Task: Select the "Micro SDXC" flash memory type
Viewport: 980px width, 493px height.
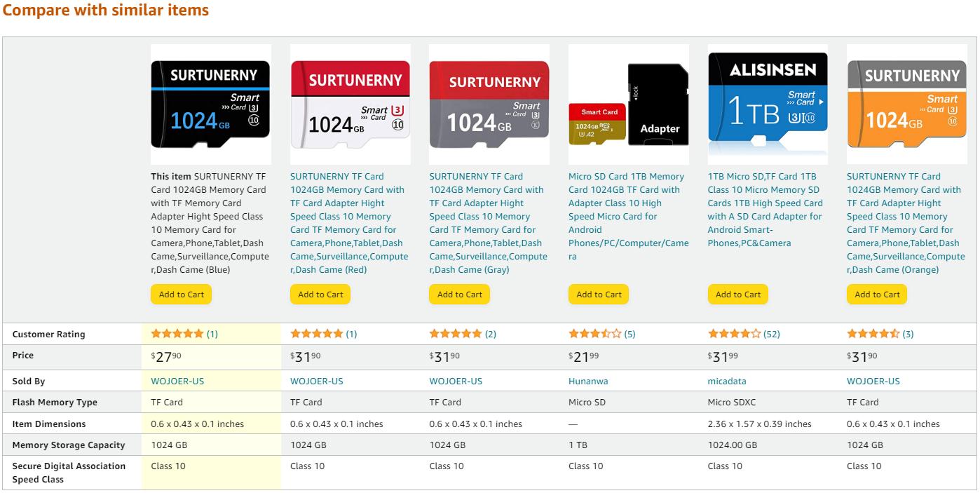Action: point(732,403)
